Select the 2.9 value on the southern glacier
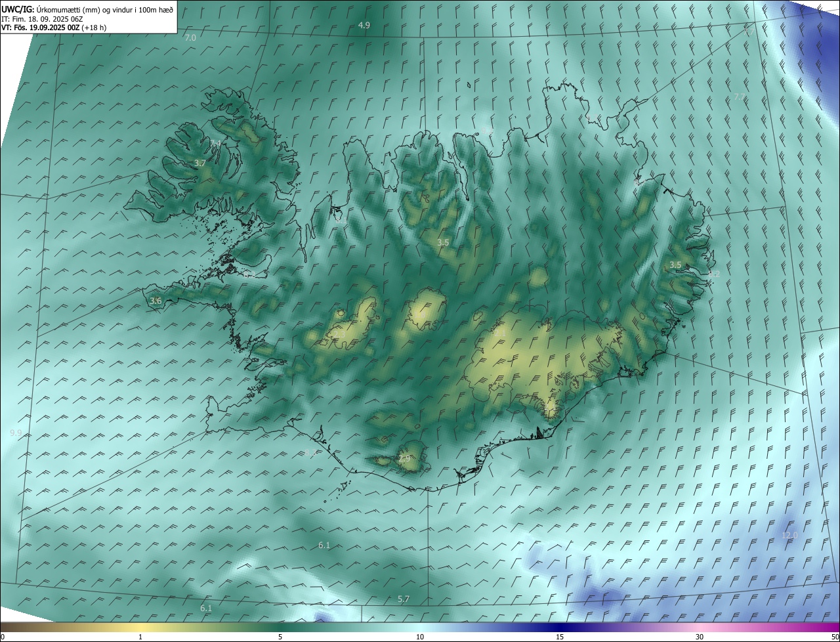The height and width of the screenshot is (642, 840). [x=404, y=458]
